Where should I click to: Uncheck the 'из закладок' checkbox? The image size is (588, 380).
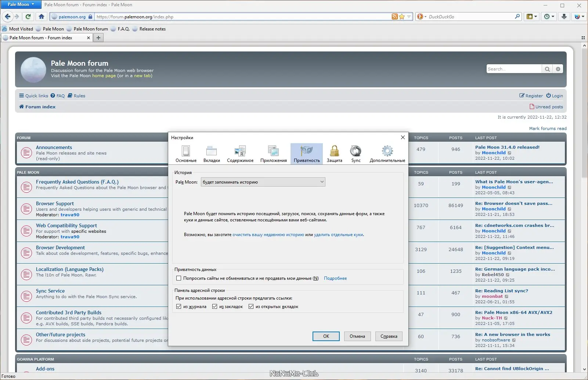pyautogui.click(x=215, y=307)
